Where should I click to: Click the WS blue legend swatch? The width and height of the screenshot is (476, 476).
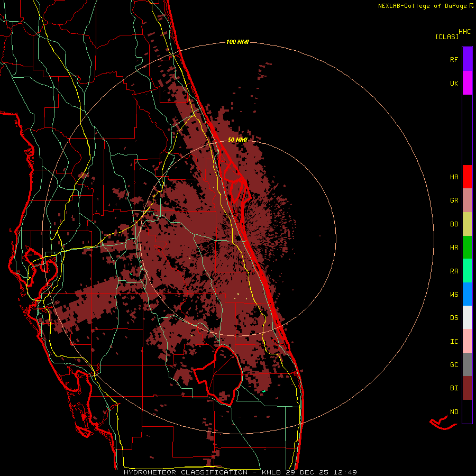pyautogui.click(x=467, y=294)
